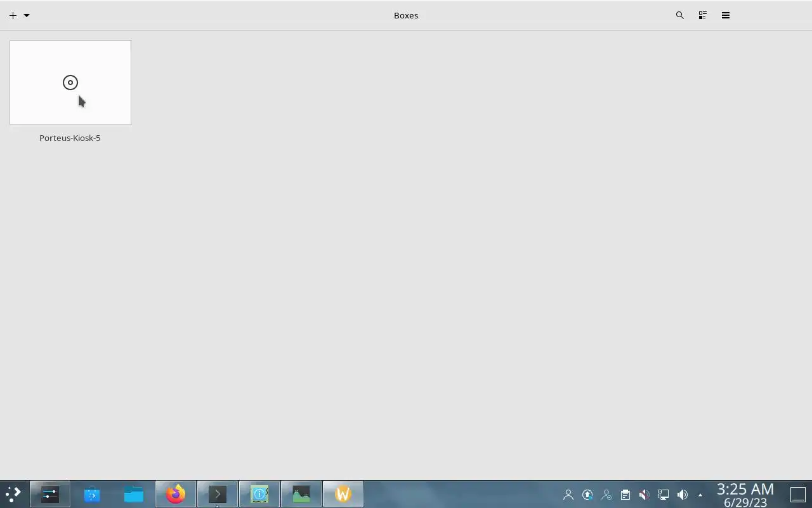Screen dimensions: 812x508
Task: Open the volume speaker tray icon
Action: pyautogui.click(x=683, y=495)
